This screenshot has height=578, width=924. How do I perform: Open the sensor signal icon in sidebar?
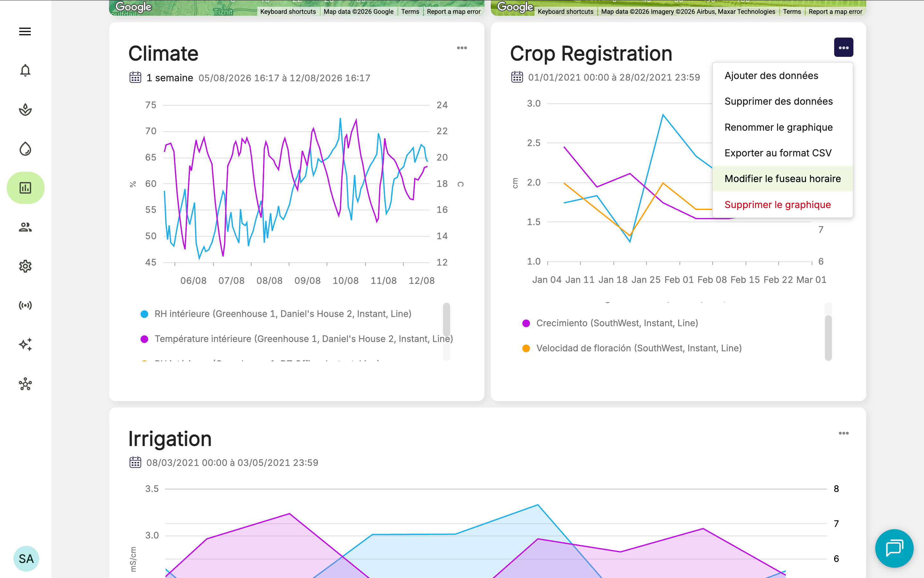pyautogui.click(x=25, y=305)
